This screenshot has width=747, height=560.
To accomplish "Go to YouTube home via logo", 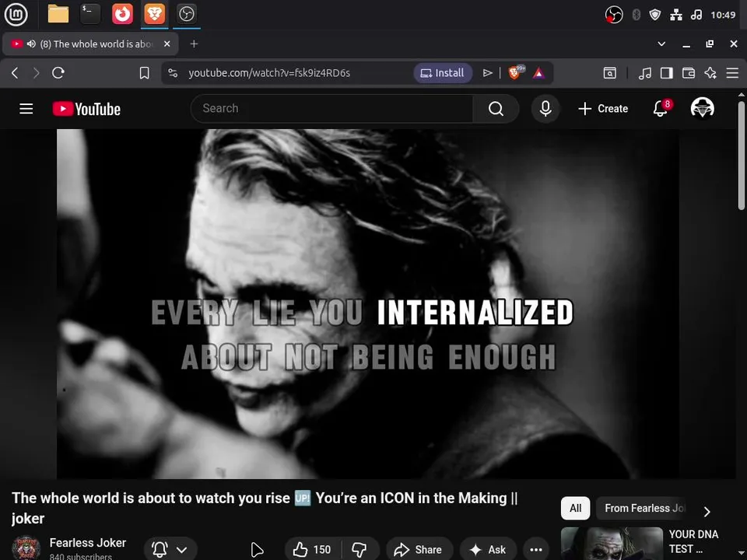I will tap(86, 109).
